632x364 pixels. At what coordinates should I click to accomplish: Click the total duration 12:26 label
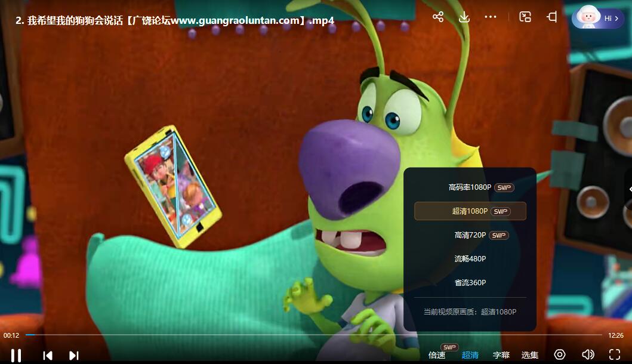click(615, 335)
